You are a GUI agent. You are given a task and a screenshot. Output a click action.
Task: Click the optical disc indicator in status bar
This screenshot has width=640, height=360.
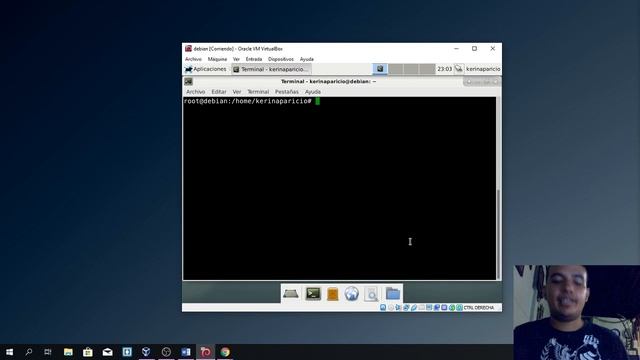click(x=391, y=308)
